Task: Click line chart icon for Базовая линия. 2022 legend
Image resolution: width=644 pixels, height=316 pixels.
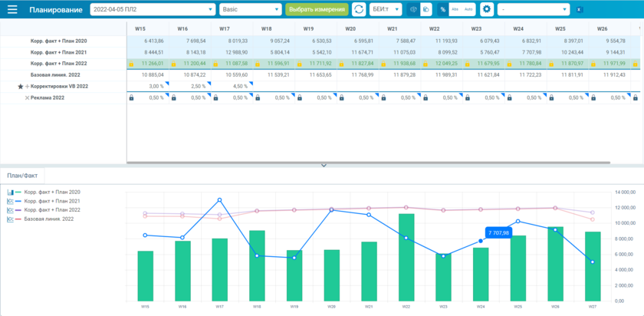Action: pyautogui.click(x=11, y=219)
